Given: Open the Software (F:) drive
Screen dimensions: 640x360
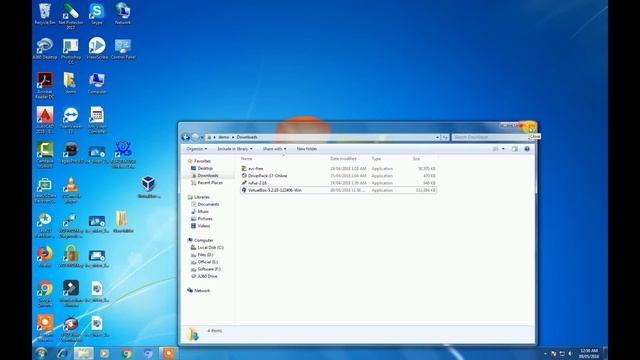Looking at the screenshot, I should [x=209, y=269].
